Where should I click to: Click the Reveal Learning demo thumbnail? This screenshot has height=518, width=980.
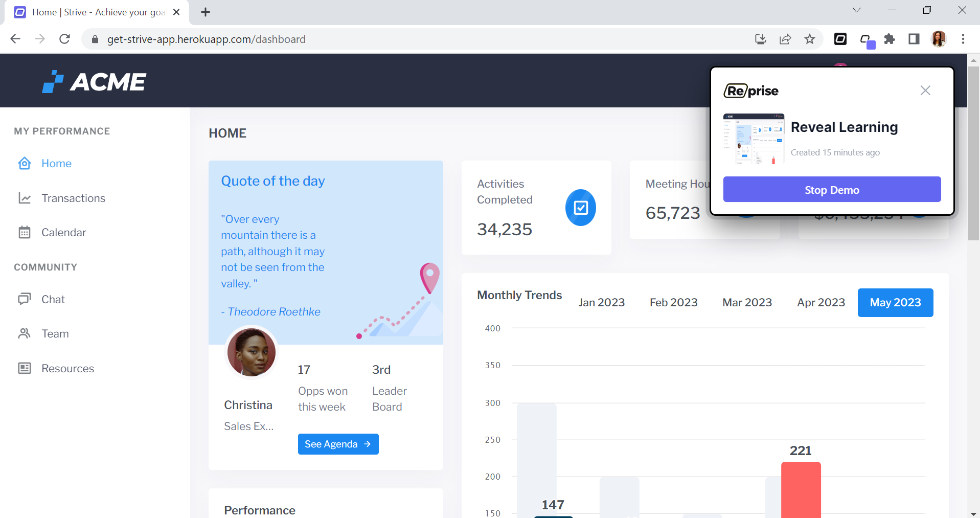point(754,139)
